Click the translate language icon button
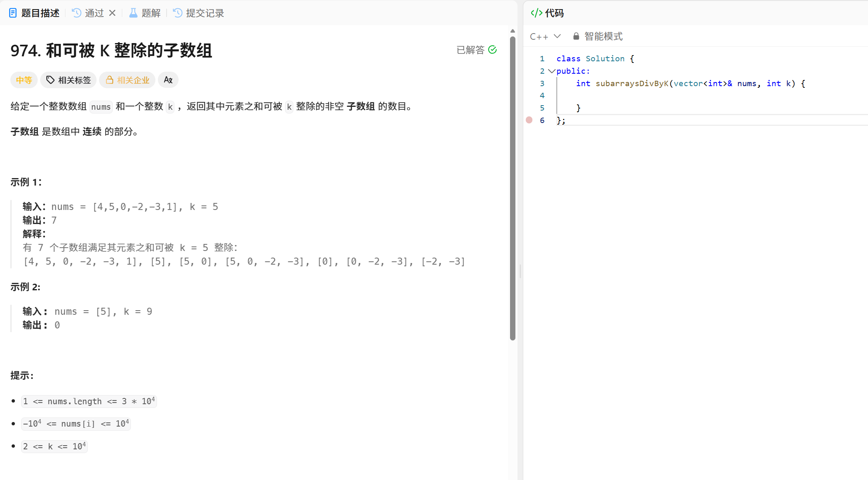This screenshot has height=480, width=868. tap(168, 80)
